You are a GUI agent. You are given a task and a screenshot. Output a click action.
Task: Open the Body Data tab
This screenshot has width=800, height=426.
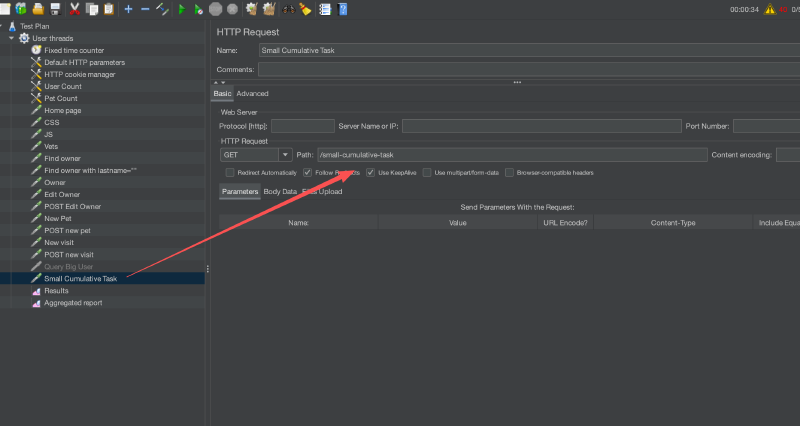(280, 191)
